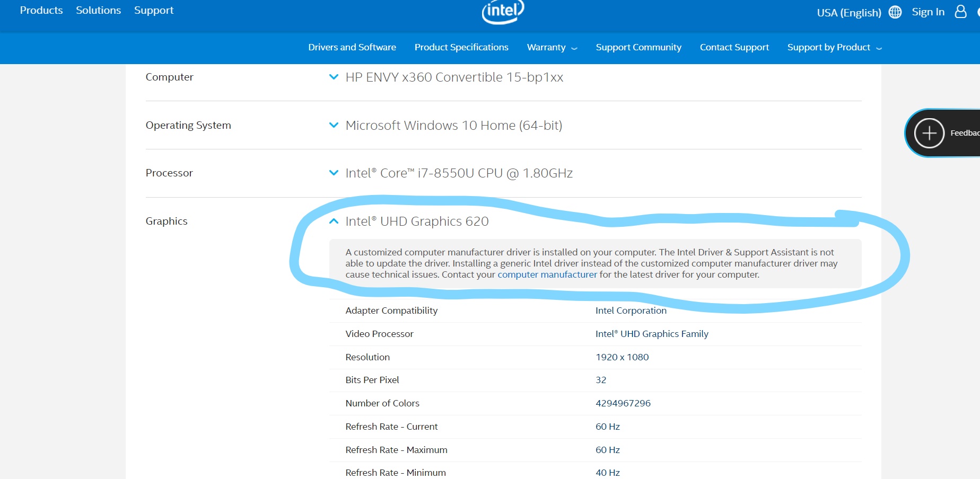Click the user account icon
The image size is (980, 479).
coord(960,12)
